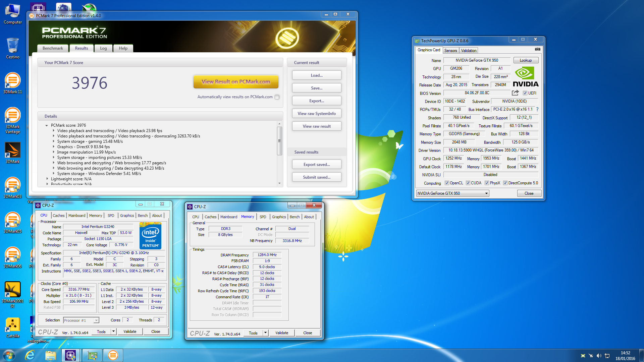Open the Caches tab in CPU-Z CPU window
Screen dimensions: 644x362
click(x=58, y=216)
